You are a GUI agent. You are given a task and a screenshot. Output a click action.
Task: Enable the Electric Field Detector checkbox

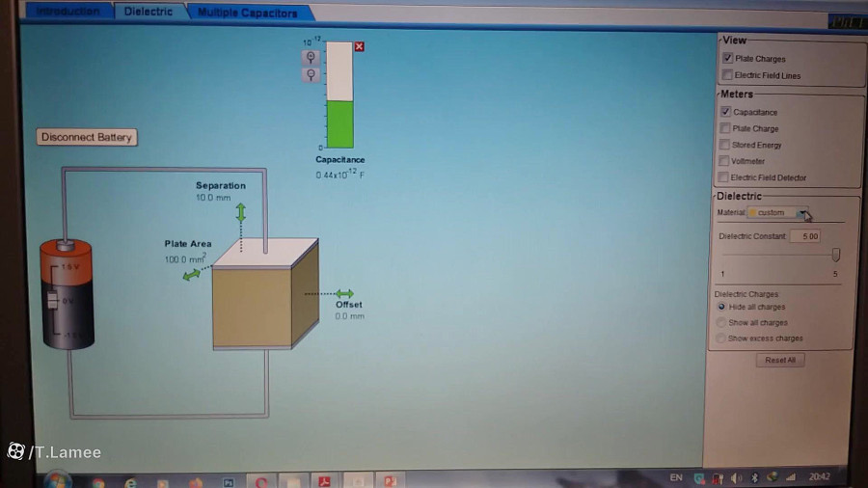pos(723,177)
